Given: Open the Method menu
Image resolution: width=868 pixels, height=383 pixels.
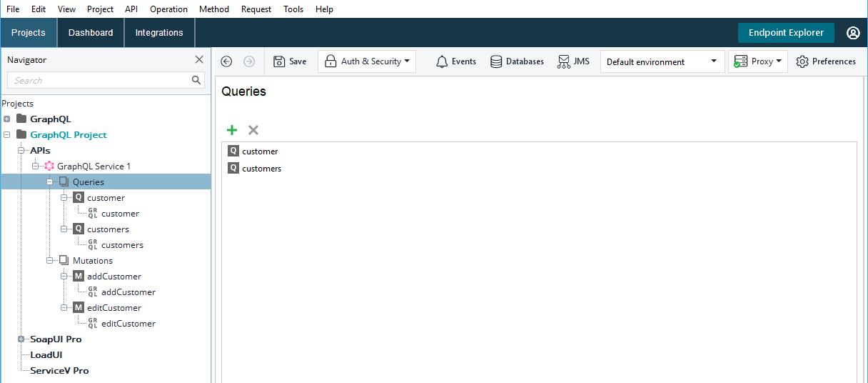Looking at the screenshot, I should coord(214,9).
